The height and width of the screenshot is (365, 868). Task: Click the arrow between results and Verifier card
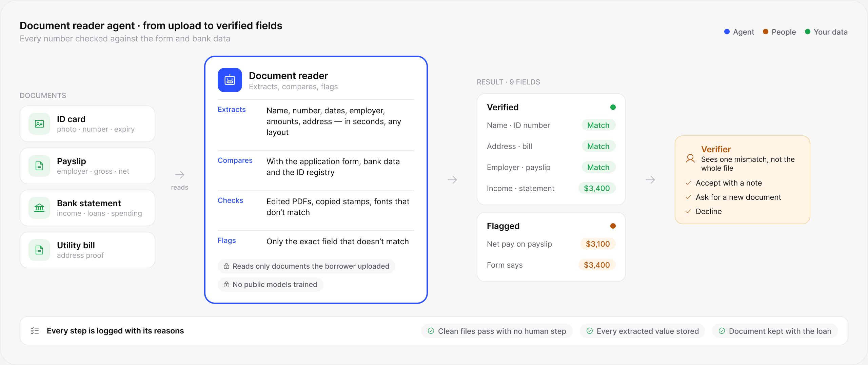click(x=650, y=179)
